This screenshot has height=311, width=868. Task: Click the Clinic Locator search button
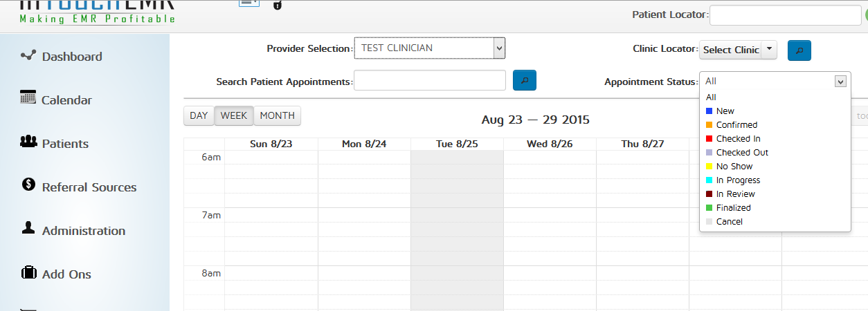(799, 50)
